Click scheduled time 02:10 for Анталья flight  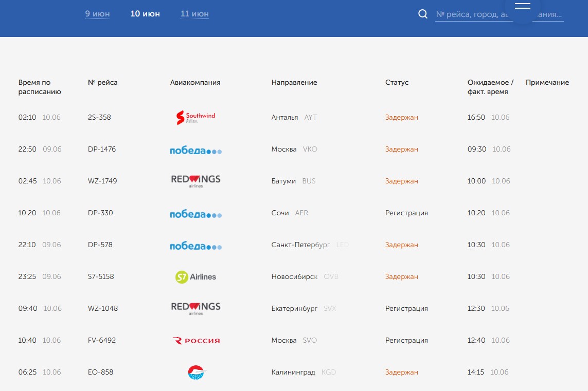click(x=27, y=117)
